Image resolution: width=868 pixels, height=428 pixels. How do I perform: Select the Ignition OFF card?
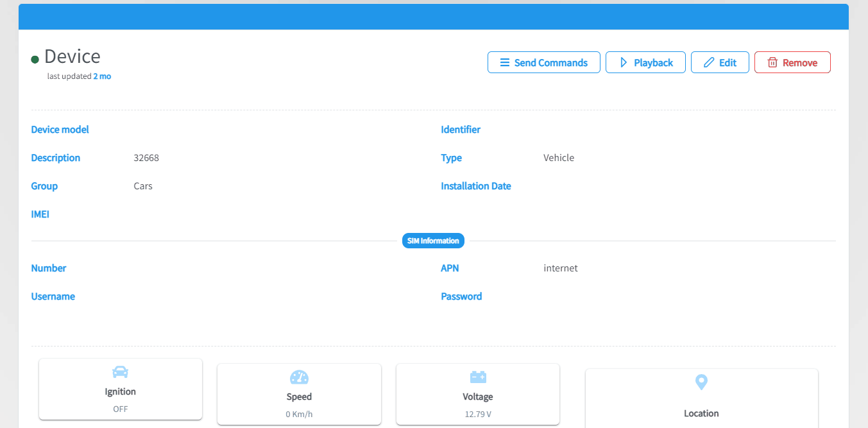click(x=121, y=389)
